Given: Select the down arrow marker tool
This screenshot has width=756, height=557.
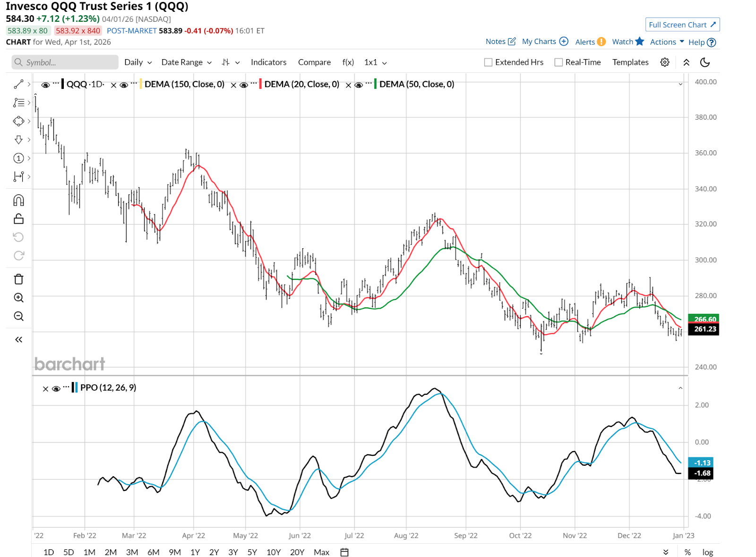Looking at the screenshot, I should click(18, 139).
